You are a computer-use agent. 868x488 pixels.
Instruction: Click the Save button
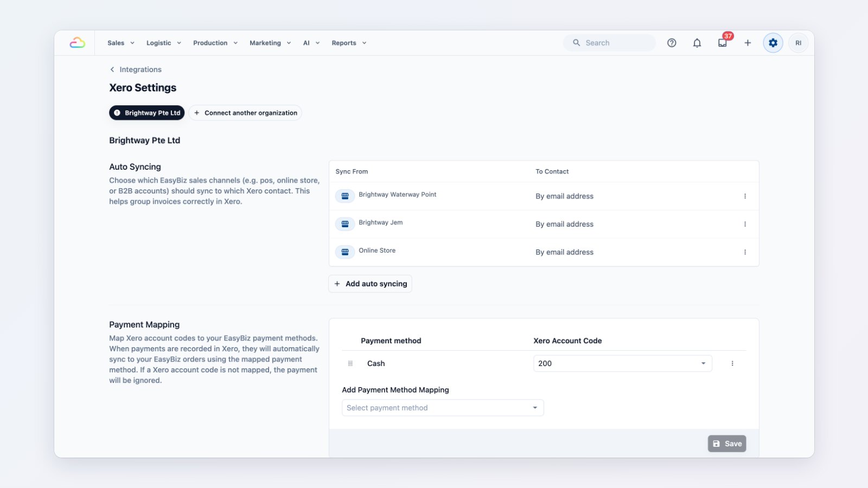(x=727, y=444)
